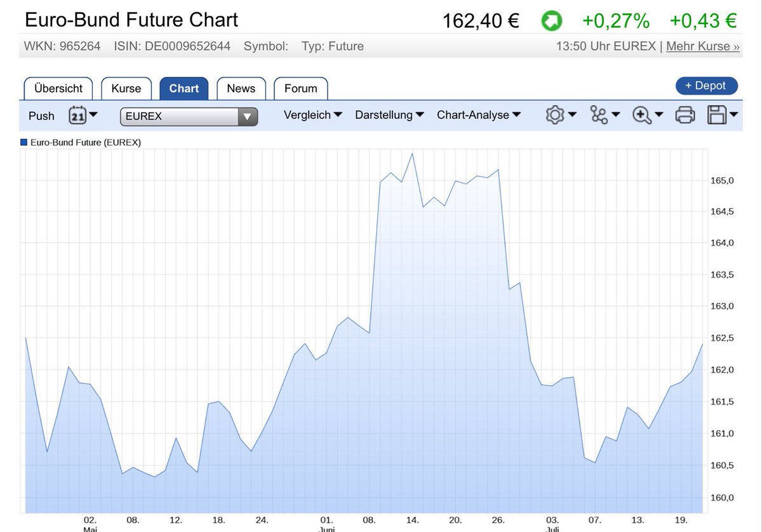This screenshot has width=762, height=532.
Task: Expand the arrow next to zoom icon
Action: click(x=659, y=115)
